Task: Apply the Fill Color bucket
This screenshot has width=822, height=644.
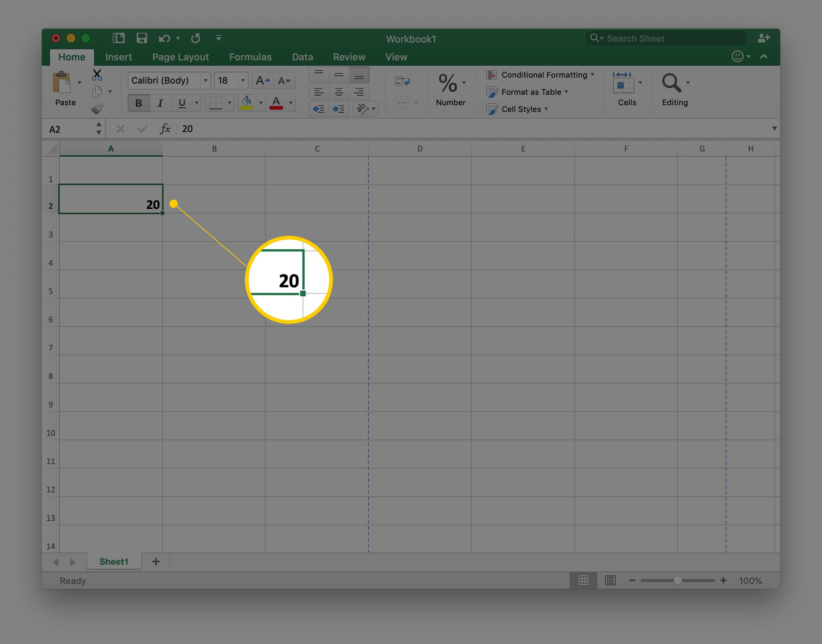Action: (247, 103)
